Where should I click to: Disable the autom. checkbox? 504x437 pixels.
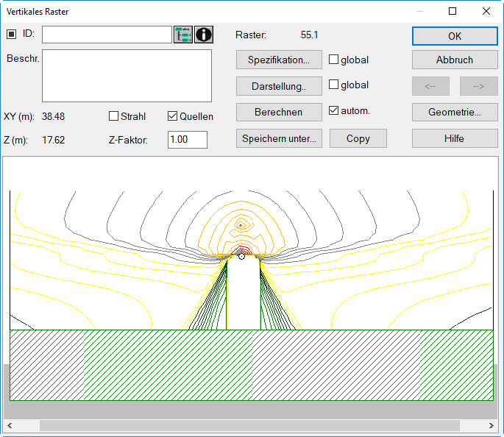333,110
